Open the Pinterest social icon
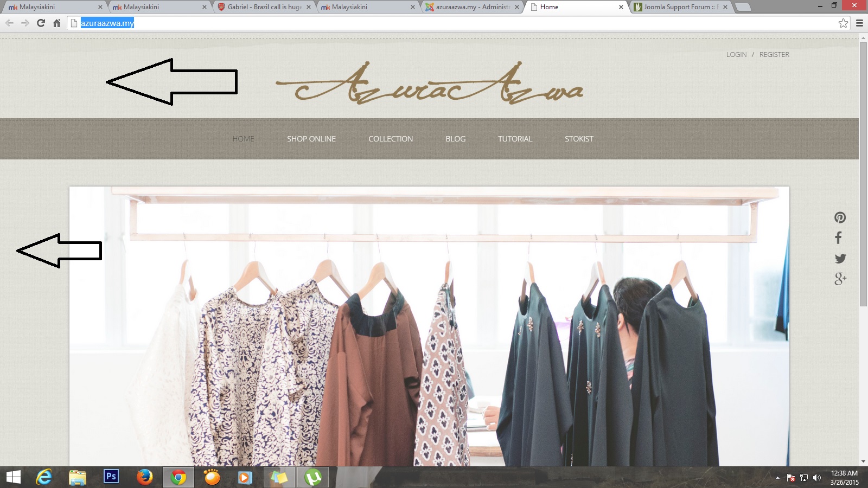 pos(840,217)
